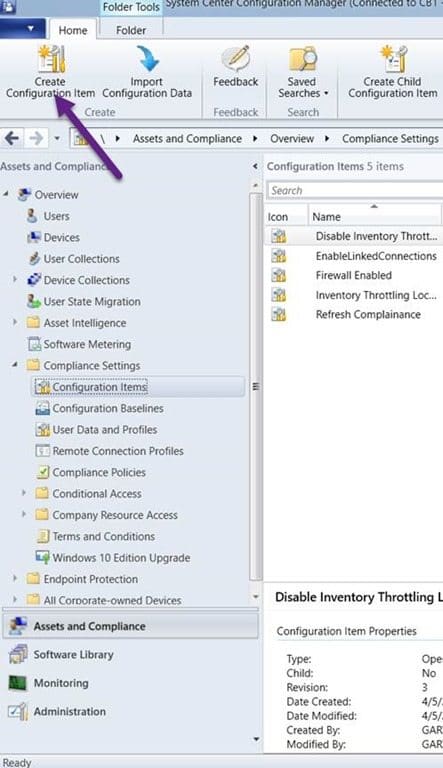This screenshot has height=768, width=443.
Task: Open Import Configuration Data
Action: [147, 72]
